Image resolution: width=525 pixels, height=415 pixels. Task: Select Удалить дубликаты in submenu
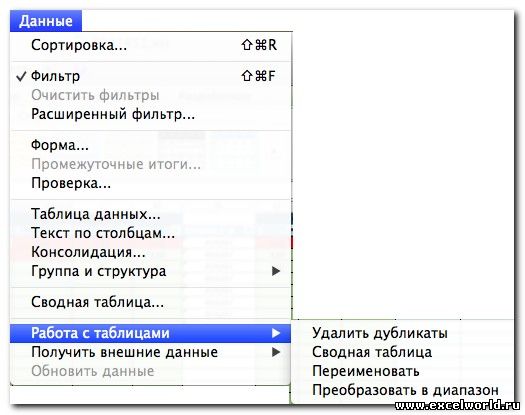point(380,333)
